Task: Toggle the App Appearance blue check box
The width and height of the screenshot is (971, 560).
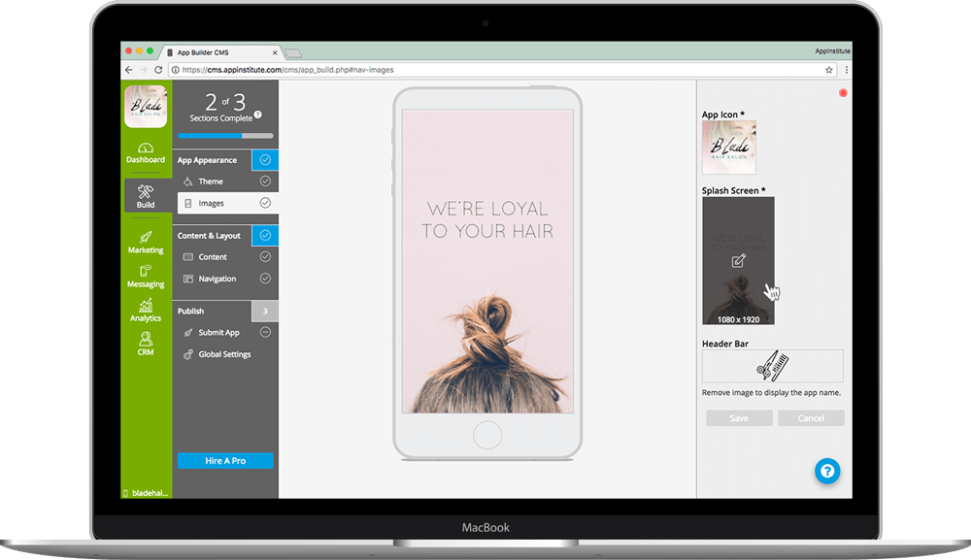Action: [x=265, y=159]
